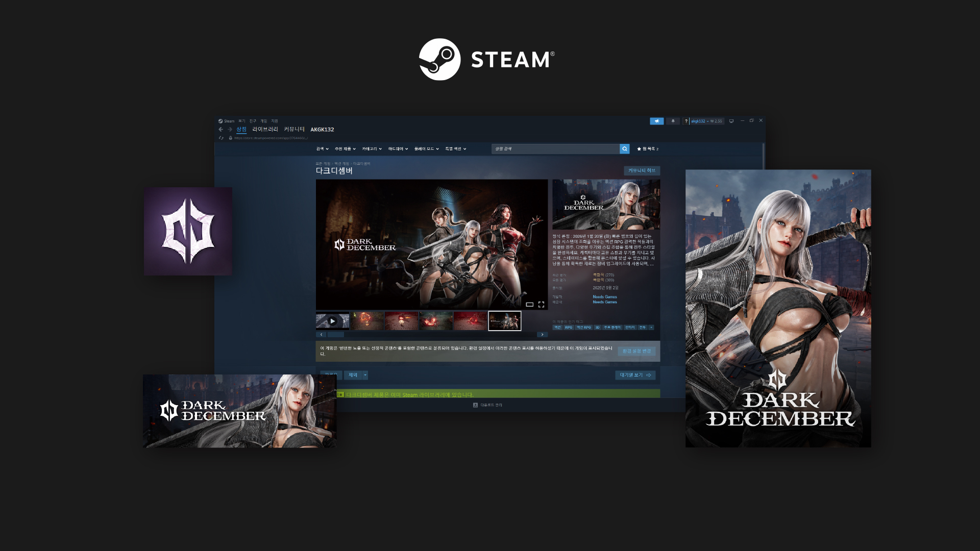Expand the 추천 제품 dropdown
This screenshot has height=551, width=980.
345,149
